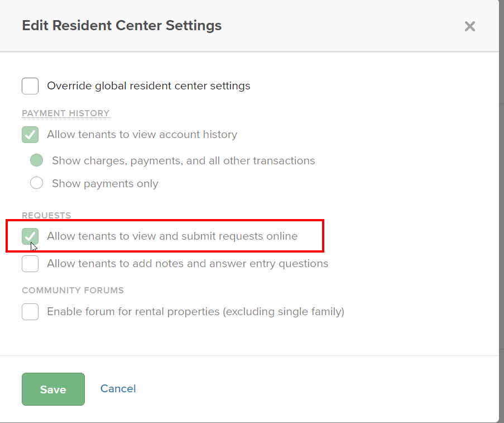The height and width of the screenshot is (423, 504).
Task: Click the 'Allow tenants to add notes' label text
Action: coord(188,264)
